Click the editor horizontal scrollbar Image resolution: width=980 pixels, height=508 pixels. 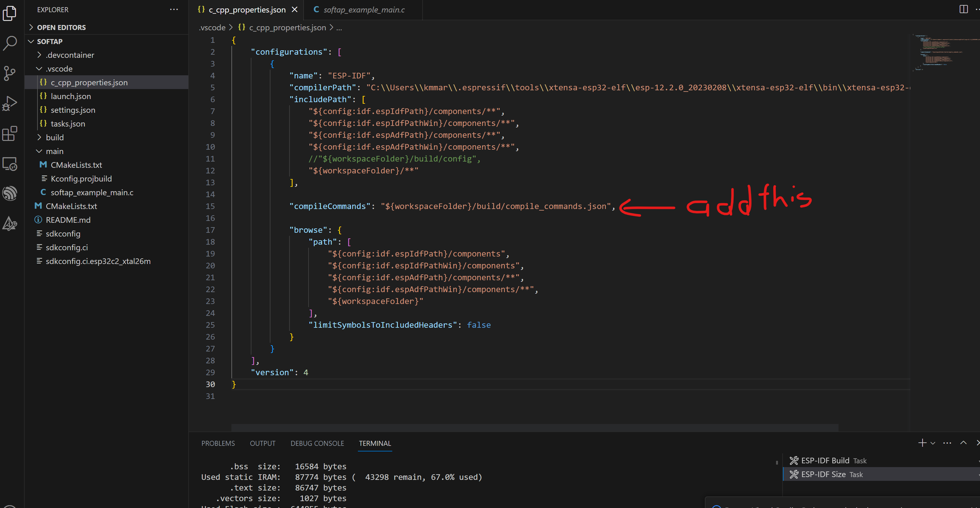pos(535,428)
